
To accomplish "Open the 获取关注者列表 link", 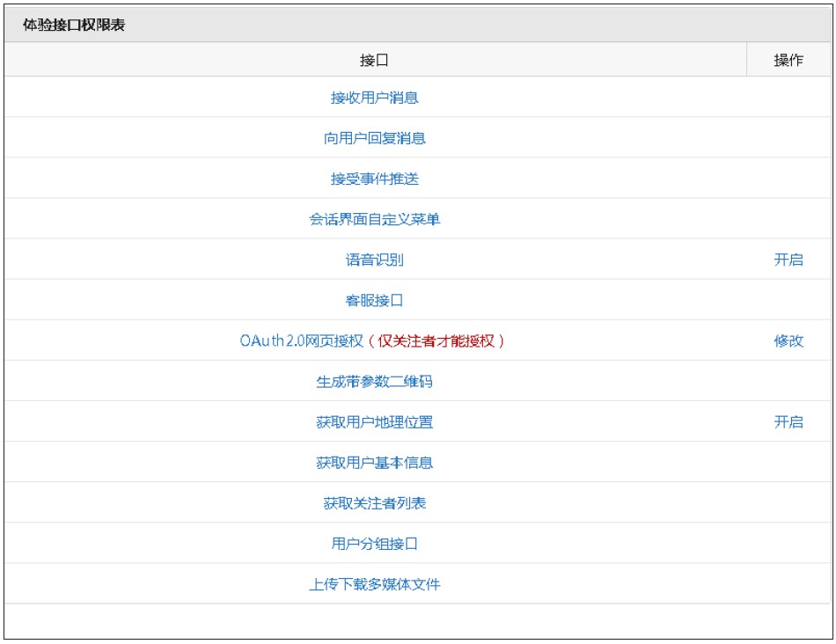I will click(374, 502).
